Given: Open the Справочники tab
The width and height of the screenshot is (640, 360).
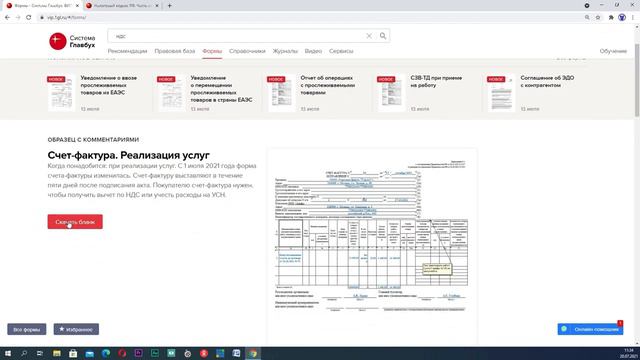Looking at the screenshot, I should (x=247, y=51).
